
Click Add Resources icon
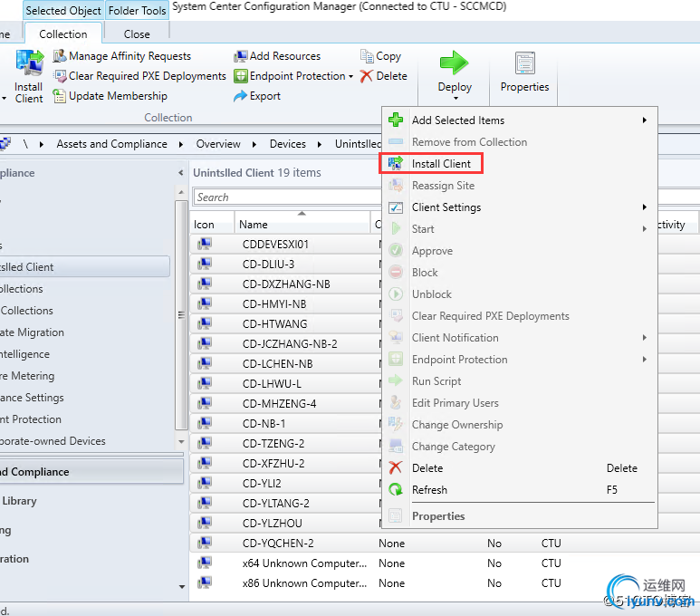(x=240, y=56)
